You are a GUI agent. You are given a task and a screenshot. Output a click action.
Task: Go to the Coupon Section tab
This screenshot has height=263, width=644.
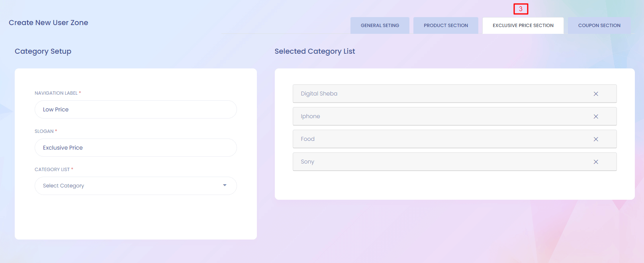coord(599,25)
